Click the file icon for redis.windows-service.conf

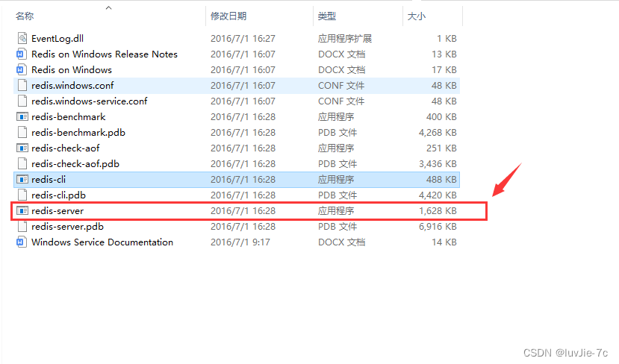click(x=22, y=101)
